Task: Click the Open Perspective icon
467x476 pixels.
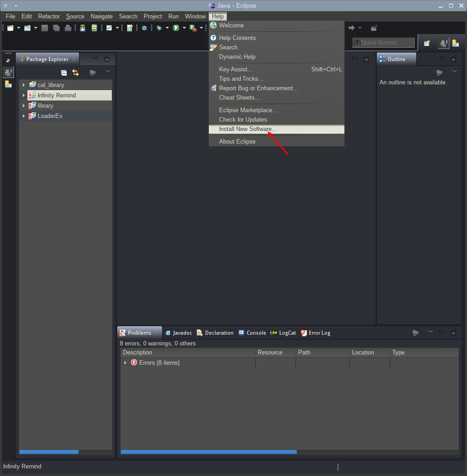Action: (427, 43)
